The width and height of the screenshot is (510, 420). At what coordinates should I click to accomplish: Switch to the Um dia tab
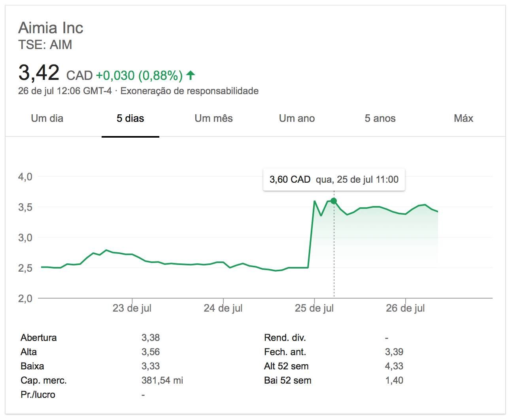coord(47,118)
